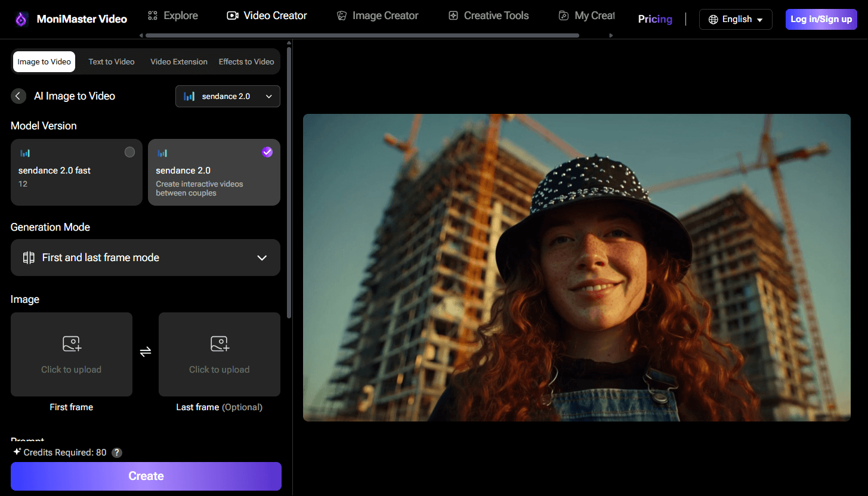Image resolution: width=868 pixels, height=496 pixels.
Task: Expand the First and last frame mode dropdown
Action: tap(145, 258)
